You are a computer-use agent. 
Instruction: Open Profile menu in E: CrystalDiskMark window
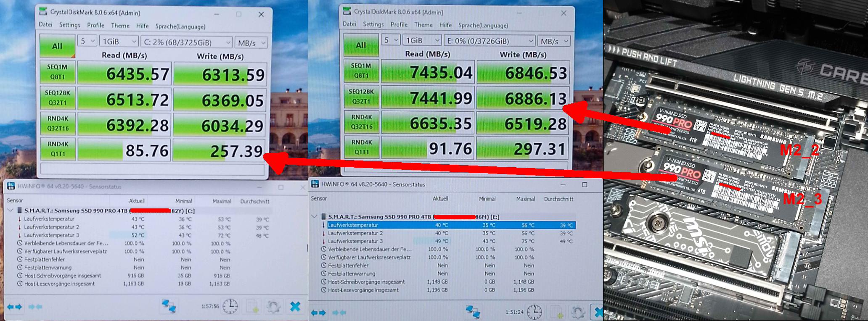[x=399, y=24]
